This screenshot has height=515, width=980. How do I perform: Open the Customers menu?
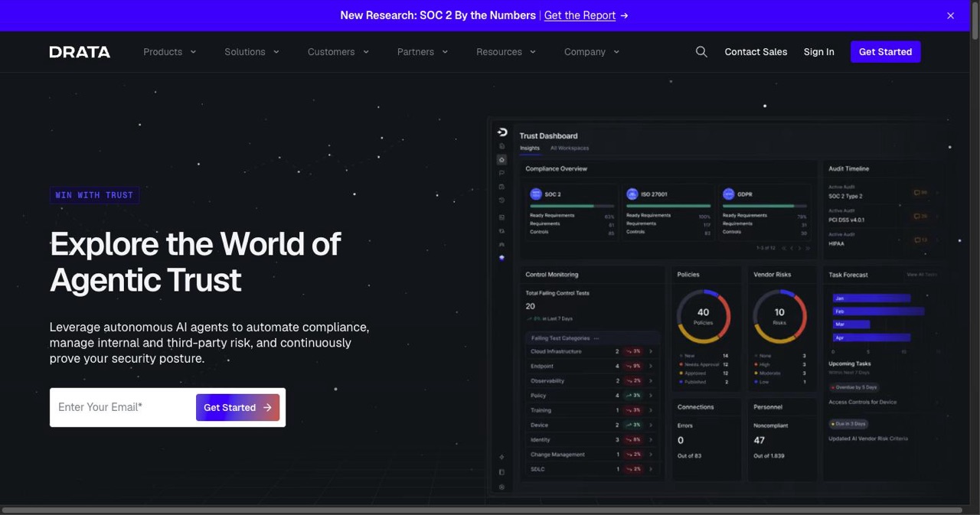(x=338, y=52)
